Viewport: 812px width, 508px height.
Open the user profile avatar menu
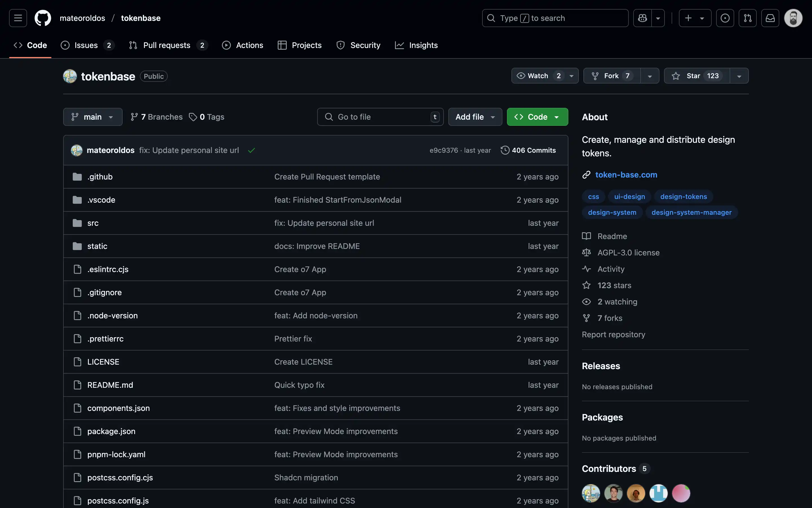(793, 18)
